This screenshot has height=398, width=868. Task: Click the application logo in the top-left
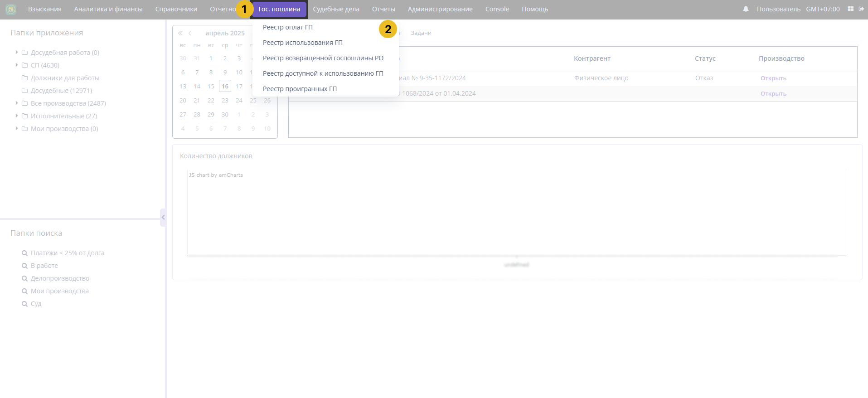[x=11, y=9]
